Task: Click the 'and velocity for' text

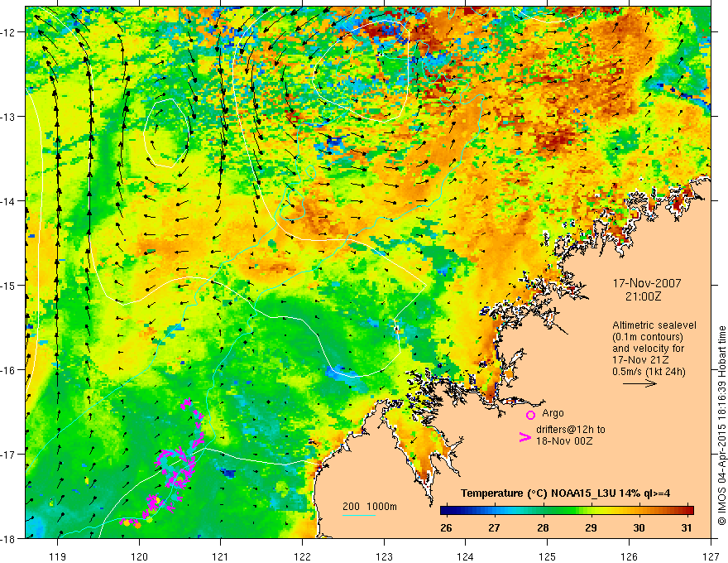Action: tap(648, 349)
